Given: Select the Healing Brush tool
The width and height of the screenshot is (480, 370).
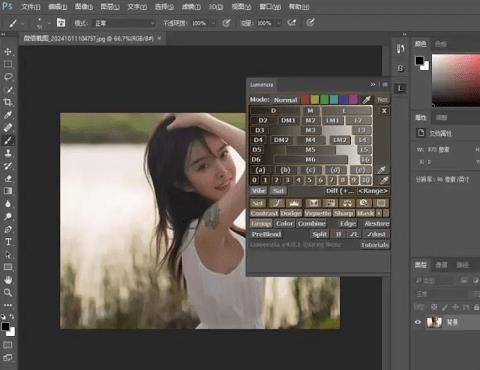Looking at the screenshot, I should click(x=8, y=127).
